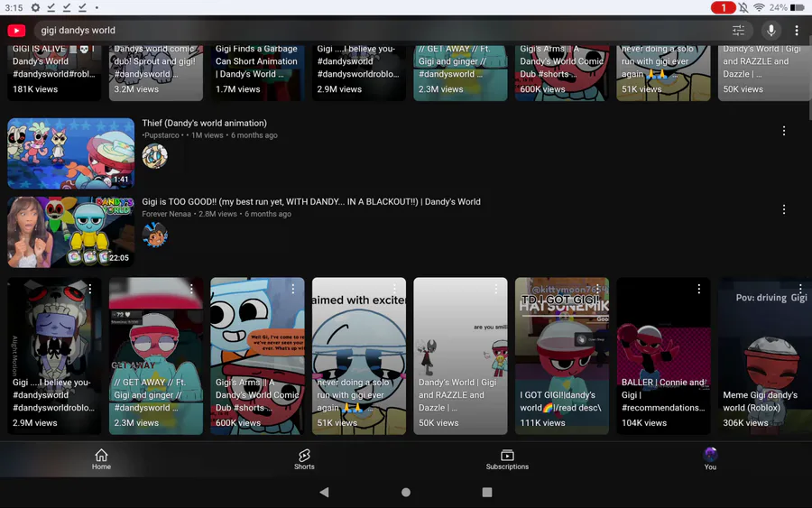Tap the YouTube logo icon

tap(16, 31)
